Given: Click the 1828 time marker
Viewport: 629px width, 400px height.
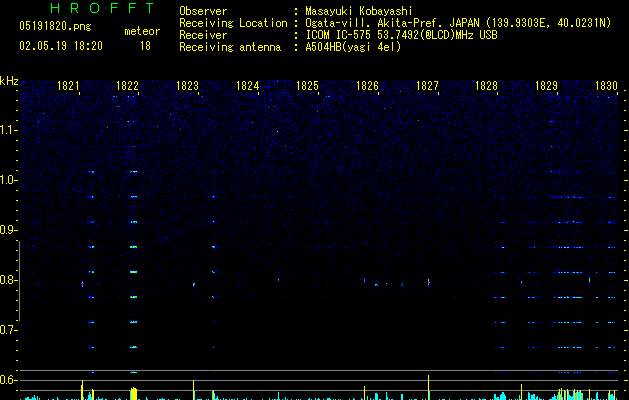Looking at the screenshot, I should [487, 86].
